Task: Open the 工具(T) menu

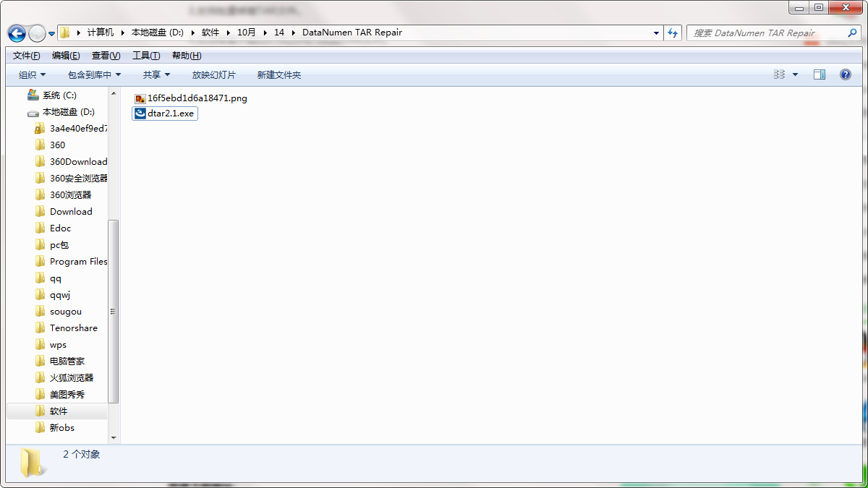Action: tap(146, 56)
